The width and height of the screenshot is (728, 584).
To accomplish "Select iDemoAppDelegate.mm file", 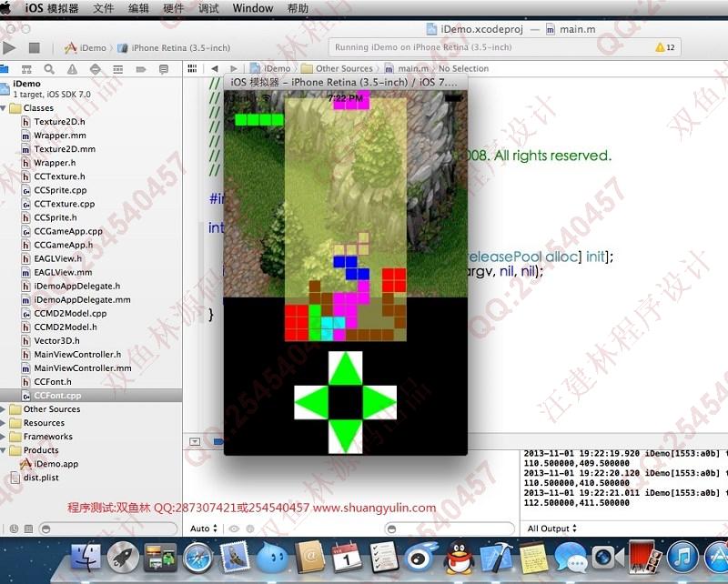I will point(82,300).
